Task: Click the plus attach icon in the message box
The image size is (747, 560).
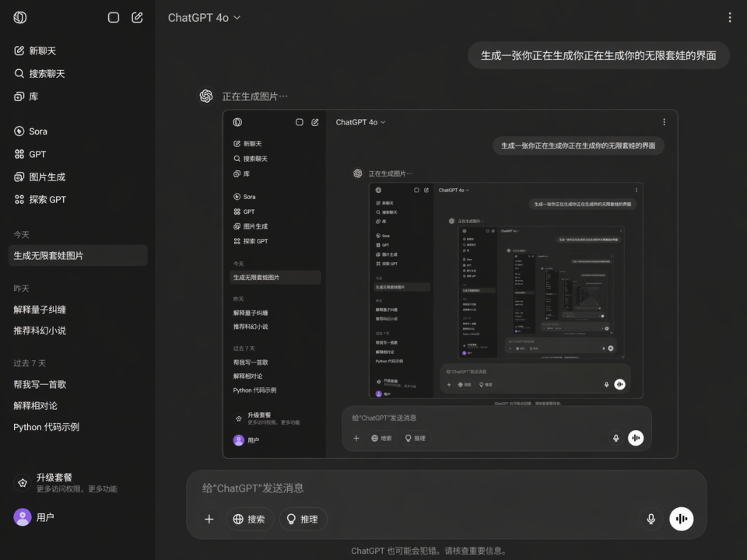Action: [x=209, y=519]
